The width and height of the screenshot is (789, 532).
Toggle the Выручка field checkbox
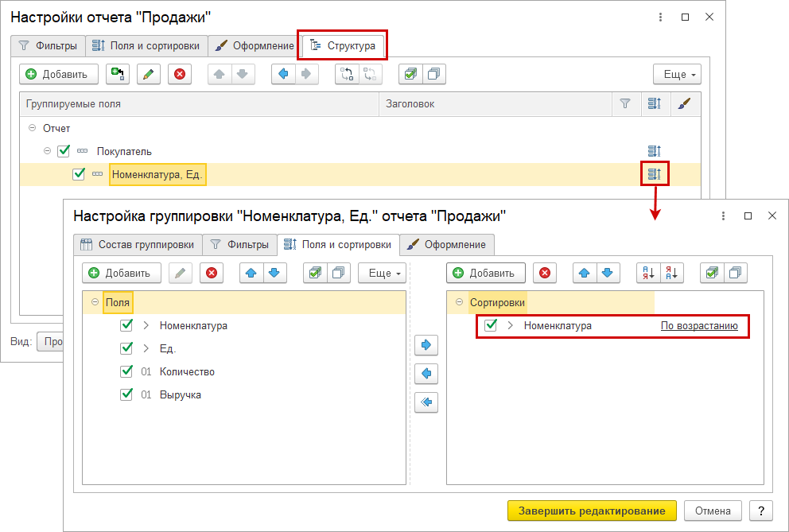coord(126,394)
